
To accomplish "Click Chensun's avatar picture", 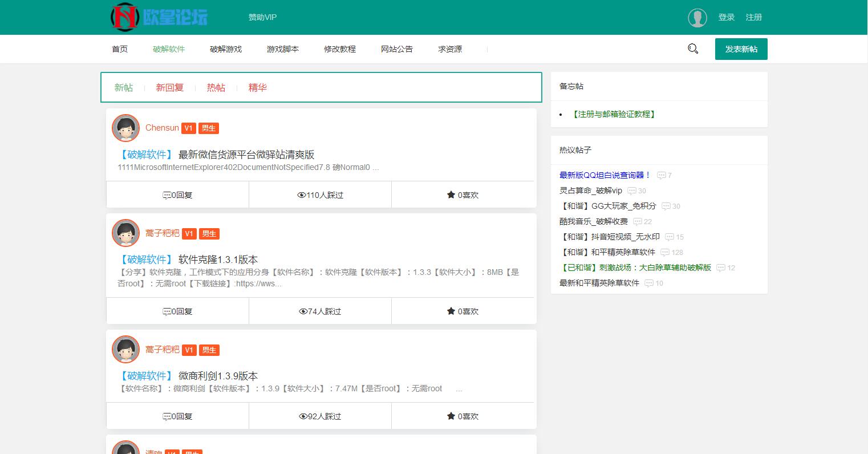I will pyautogui.click(x=125, y=128).
